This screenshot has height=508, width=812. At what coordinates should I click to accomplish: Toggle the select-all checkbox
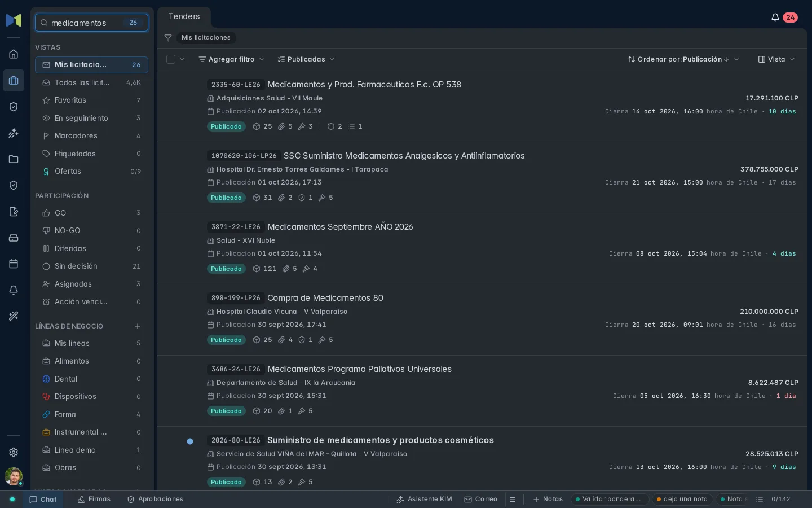coord(171,59)
